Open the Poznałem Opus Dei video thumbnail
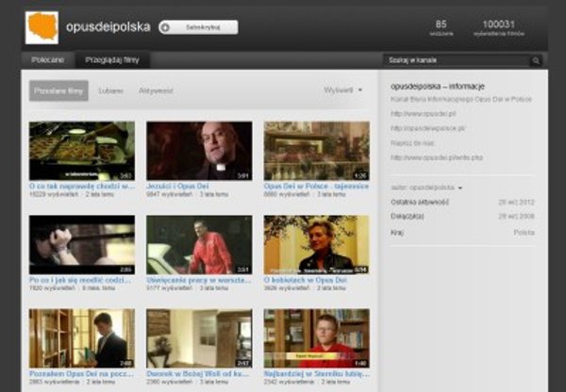The image size is (566, 392). (81, 338)
